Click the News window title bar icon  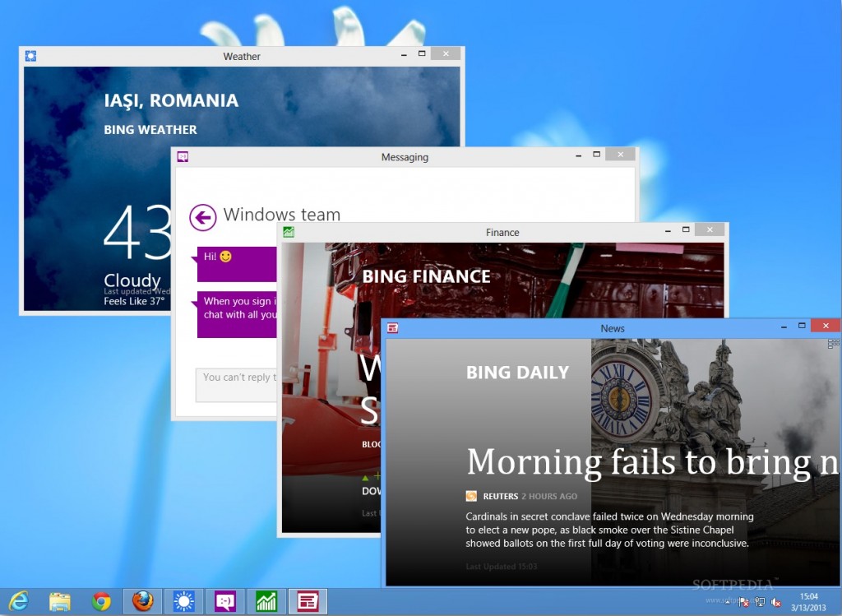[x=392, y=327]
